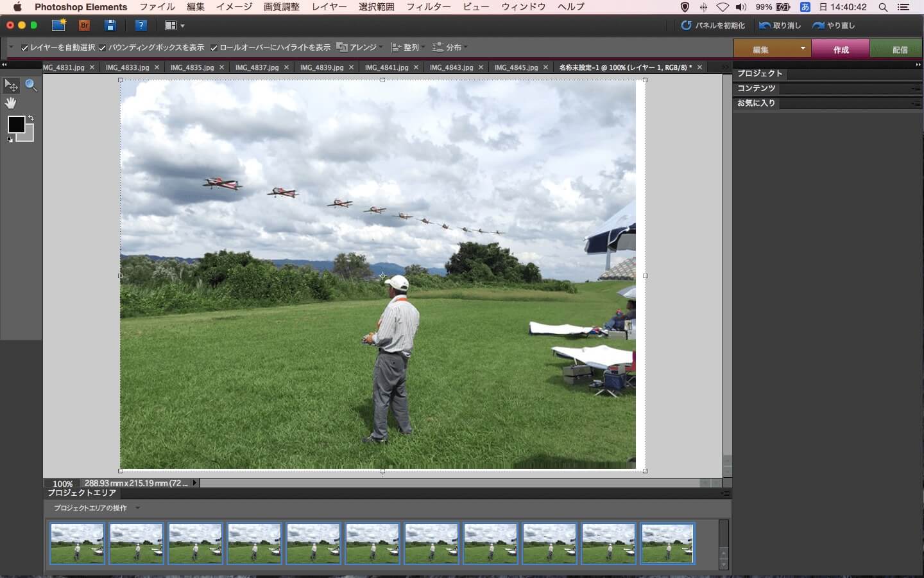Image resolution: width=924 pixels, height=578 pixels.
Task: Toggle the ロールオーバーにハイライトを表示 checkbox
Action: 214,48
